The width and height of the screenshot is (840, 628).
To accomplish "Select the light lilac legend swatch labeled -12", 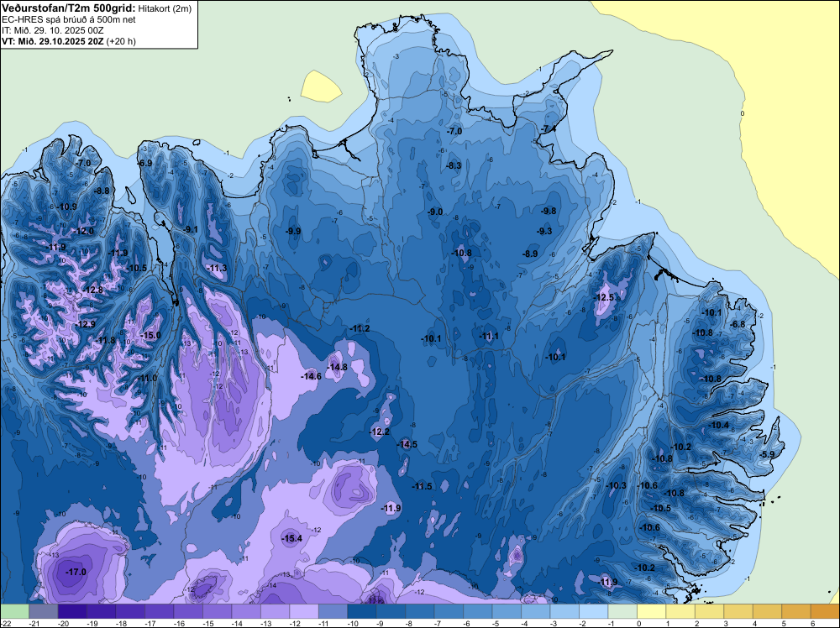I will [304, 611].
